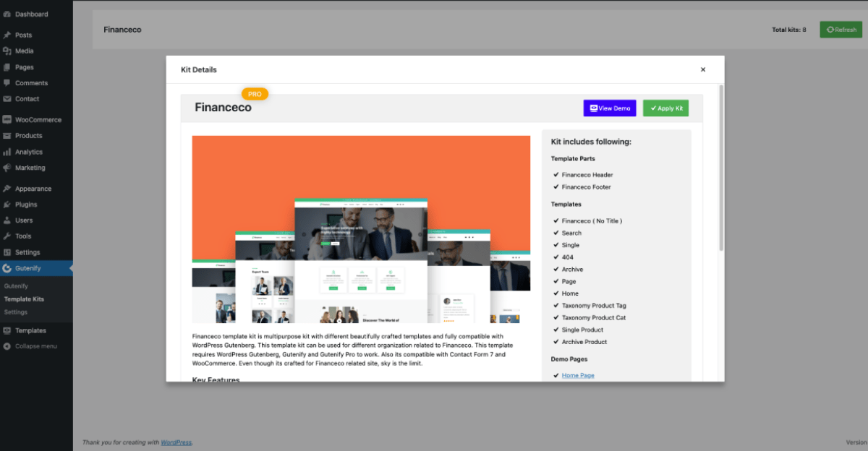Click the dialog vertical scrollbar
The width and height of the screenshot is (868, 451).
pyautogui.click(x=721, y=168)
